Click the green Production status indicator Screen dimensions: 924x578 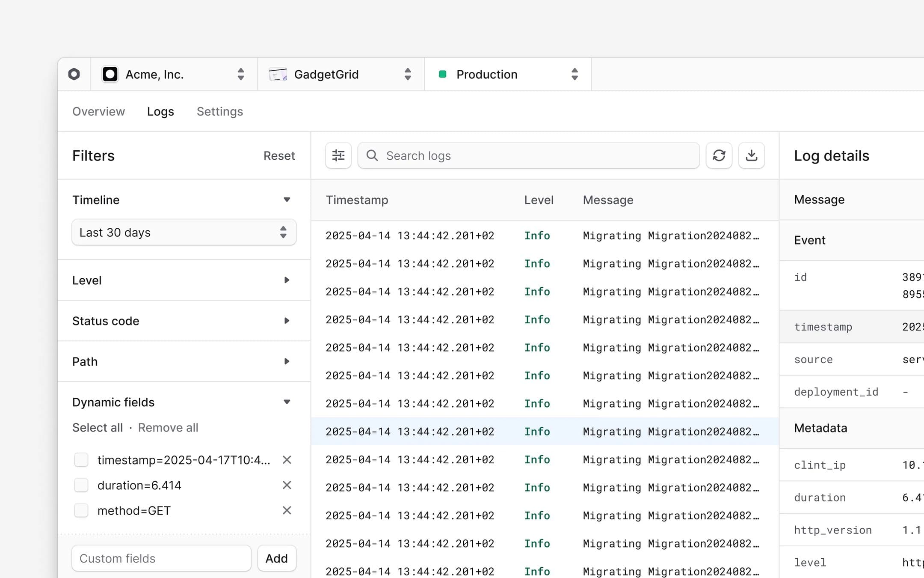pyautogui.click(x=443, y=74)
